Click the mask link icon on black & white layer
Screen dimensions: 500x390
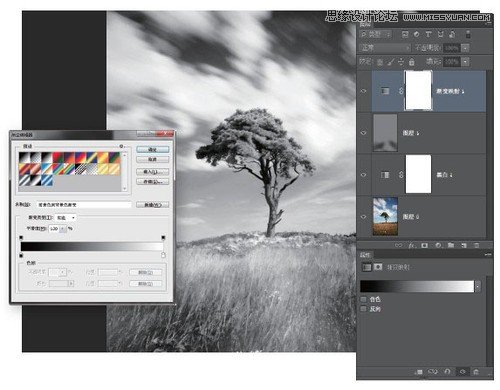(401, 175)
